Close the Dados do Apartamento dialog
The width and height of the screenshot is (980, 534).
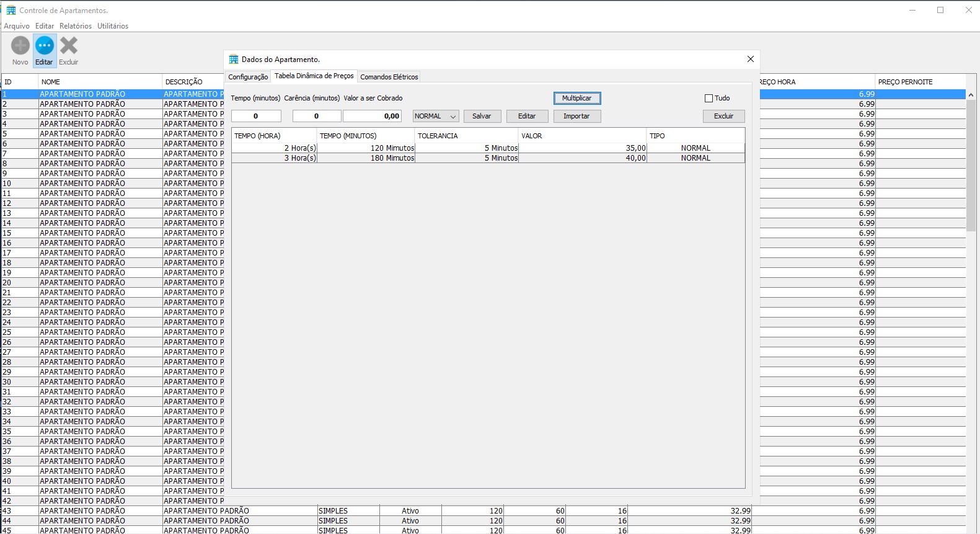tap(750, 59)
